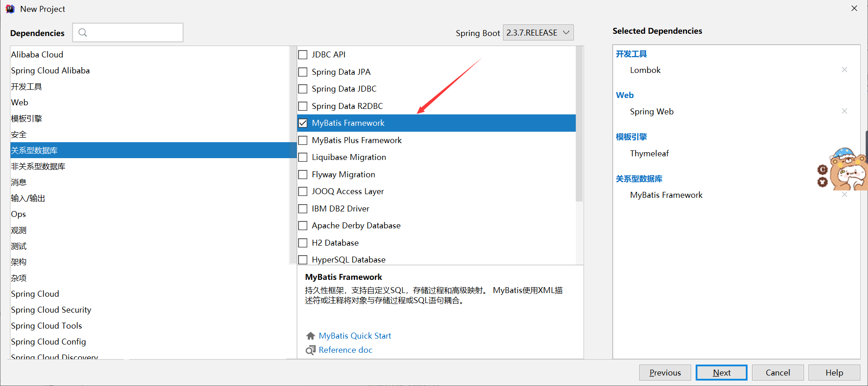This screenshot has width=868, height=386.
Task: Tick the H2 Database checkbox
Action: coord(303,243)
